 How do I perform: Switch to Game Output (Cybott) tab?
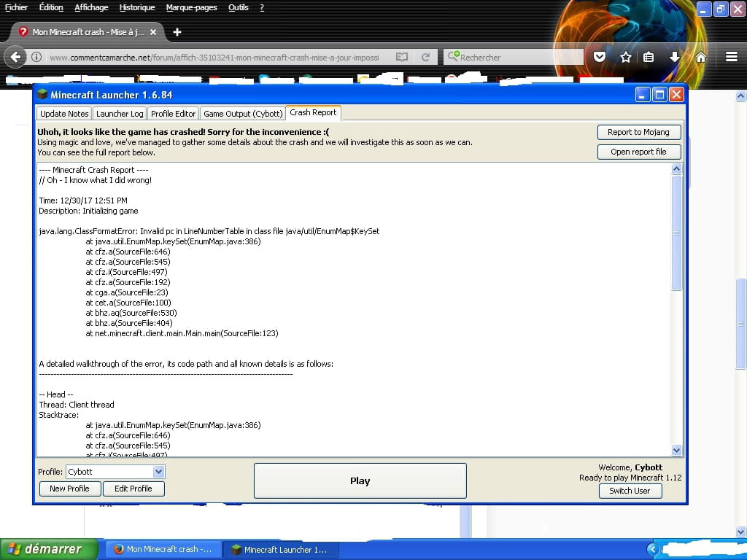tap(243, 113)
